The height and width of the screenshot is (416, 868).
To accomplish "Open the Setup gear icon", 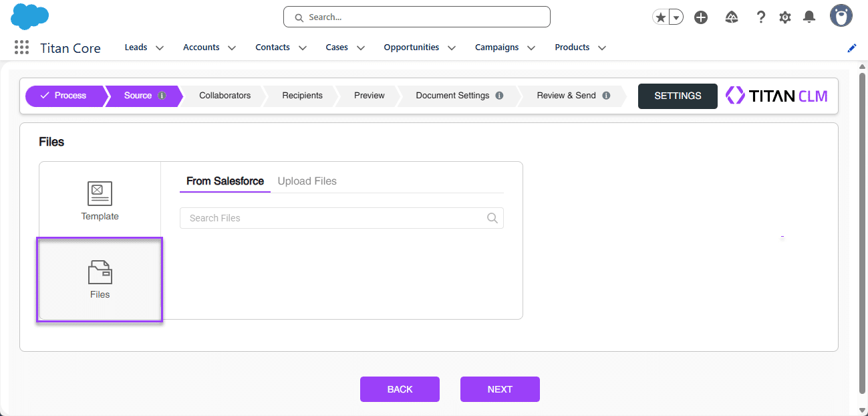I will point(785,17).
